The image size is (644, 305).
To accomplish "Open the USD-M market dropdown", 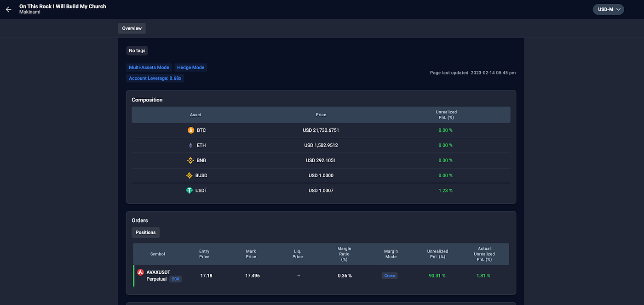I will [x=608, y=9].
